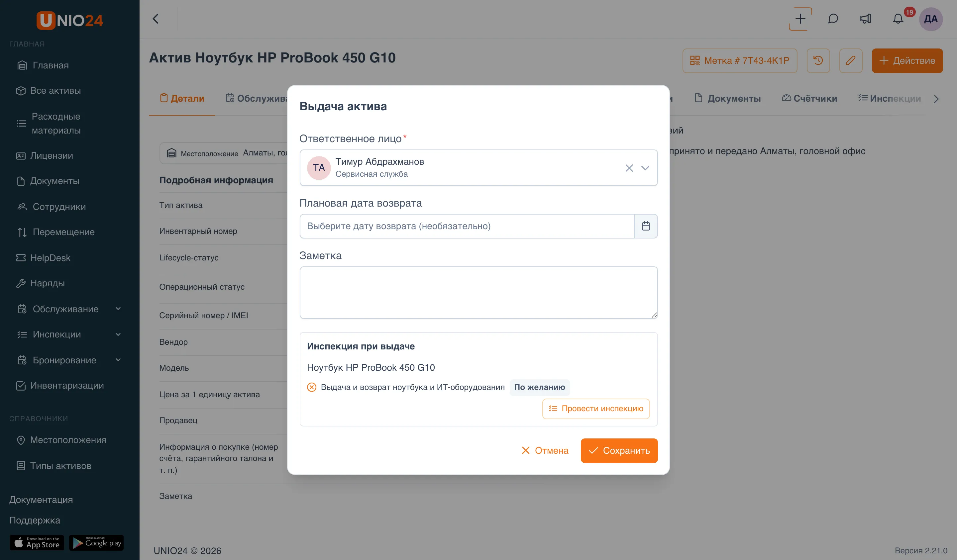Image resolution: width=957 pixels, height=560 pixels.
Task: Open Наряды in the sidebar
Action: click(x=41, y=283)
